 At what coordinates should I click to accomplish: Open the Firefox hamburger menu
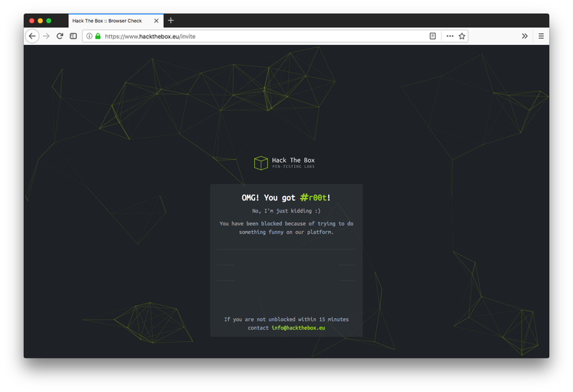click(x=540, y=36)
